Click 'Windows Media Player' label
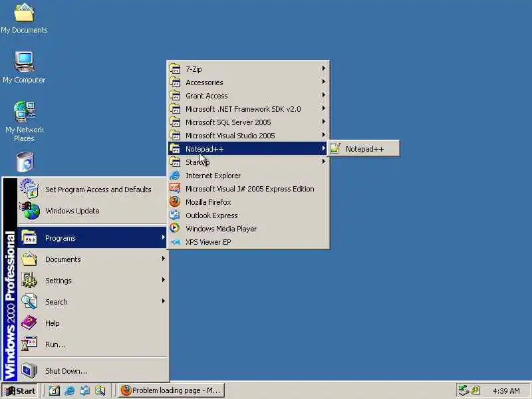 tap(221, 229)
